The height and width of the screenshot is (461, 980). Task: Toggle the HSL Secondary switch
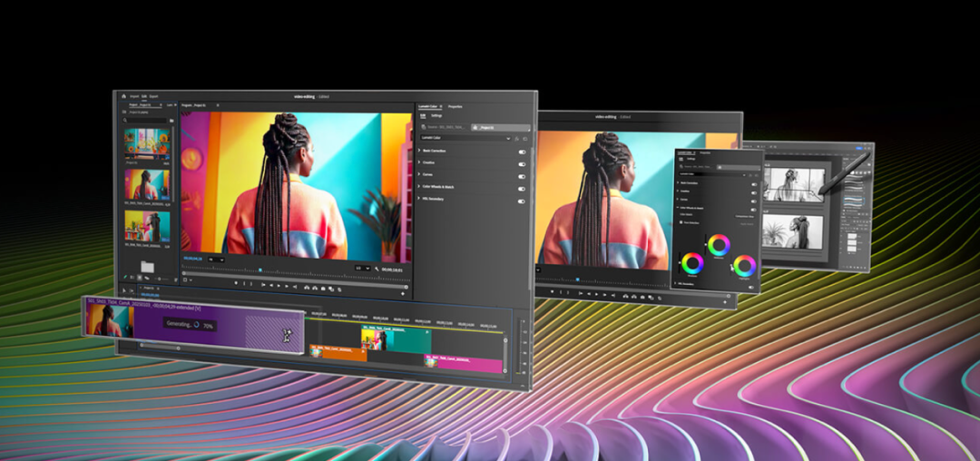tap(521, 201)
